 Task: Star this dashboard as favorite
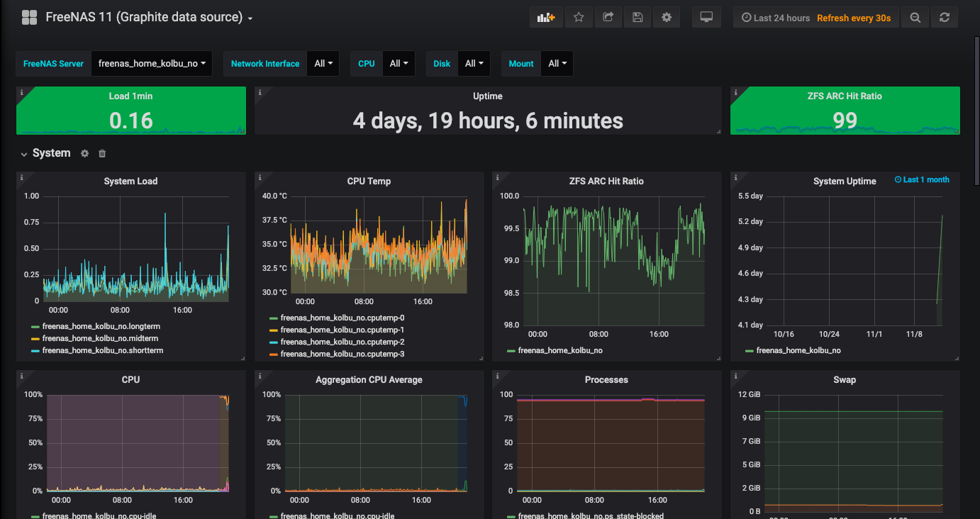pyautogui.click(x=579, y=18)
